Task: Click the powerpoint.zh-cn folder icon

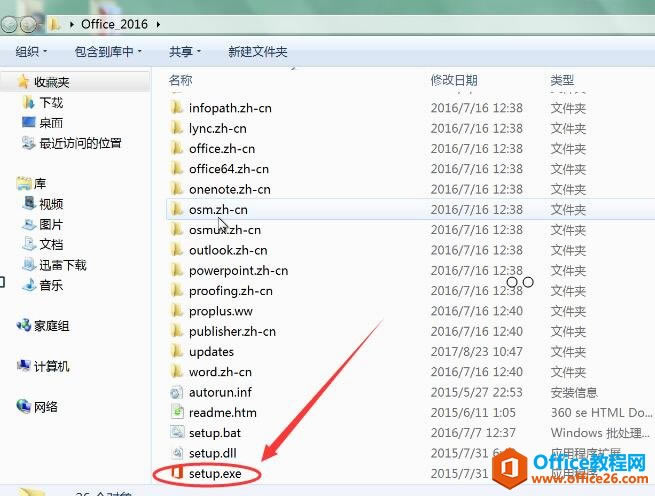Action: 177,270
